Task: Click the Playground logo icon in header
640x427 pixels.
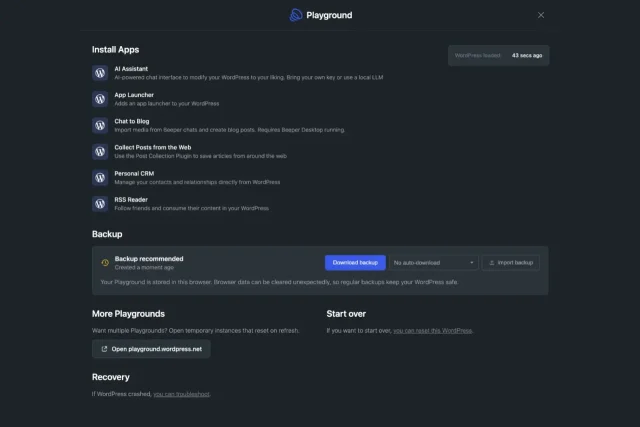Action: click(x=296, y=15)
